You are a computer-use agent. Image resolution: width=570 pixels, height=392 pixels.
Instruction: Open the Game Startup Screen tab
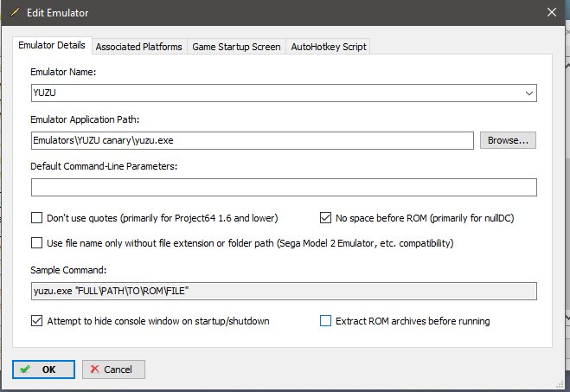[236, 47]
